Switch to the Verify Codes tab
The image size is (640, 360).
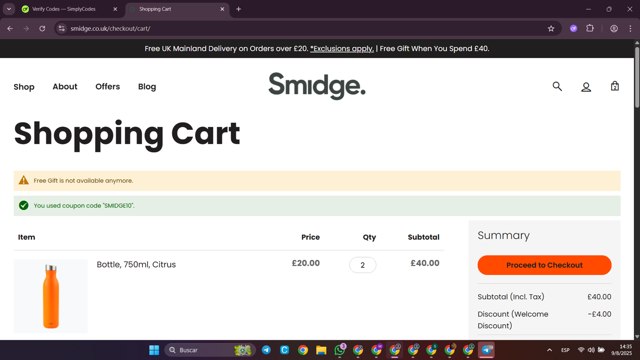click(x=69, y=9)
